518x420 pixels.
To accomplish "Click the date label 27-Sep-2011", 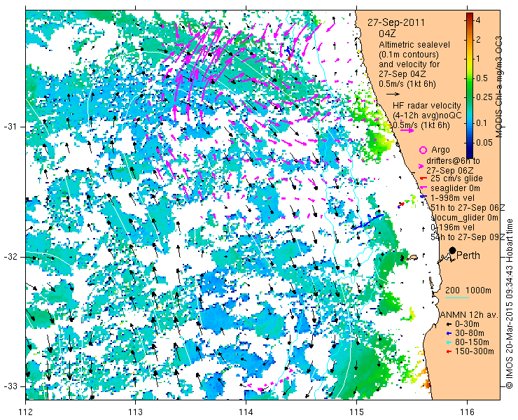I will point(396,23).
